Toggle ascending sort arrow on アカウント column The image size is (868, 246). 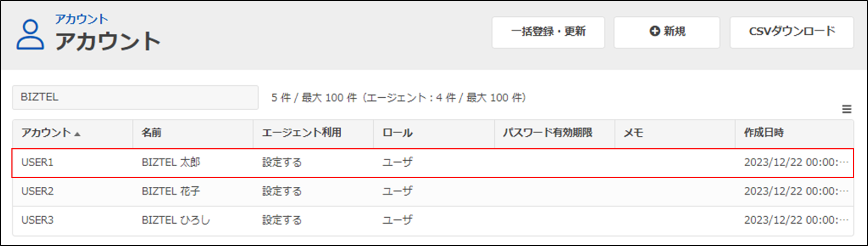(78, 134)
